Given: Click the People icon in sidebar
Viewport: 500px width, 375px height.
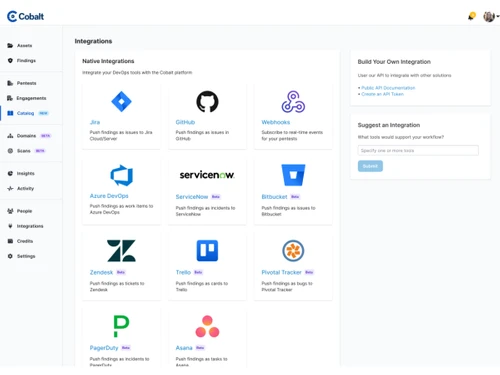Looking at the screenshot, I should 10,211.
